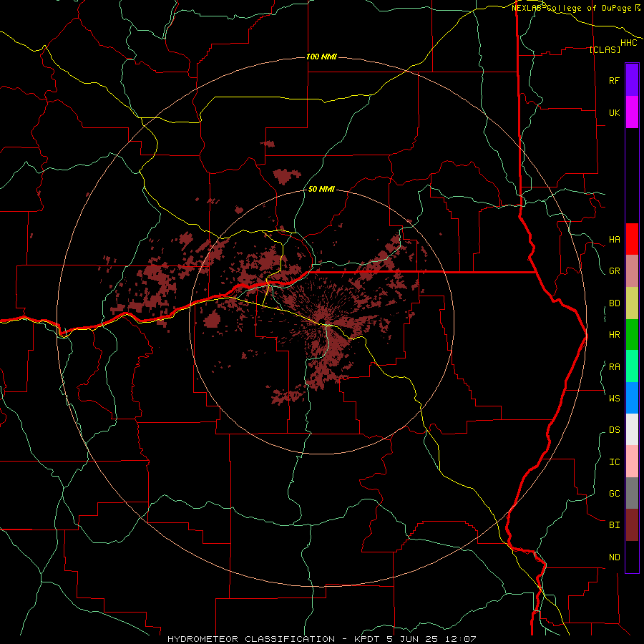Click the 50 NMI range ring label
The image size is (644, 644).
coord(321,189)
